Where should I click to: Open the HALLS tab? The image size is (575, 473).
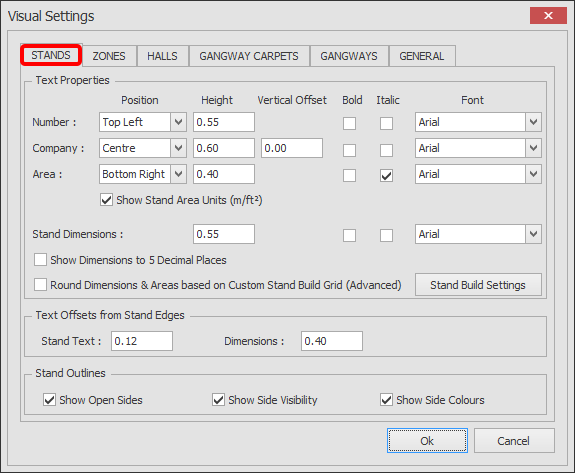click(x=162, y=56)
